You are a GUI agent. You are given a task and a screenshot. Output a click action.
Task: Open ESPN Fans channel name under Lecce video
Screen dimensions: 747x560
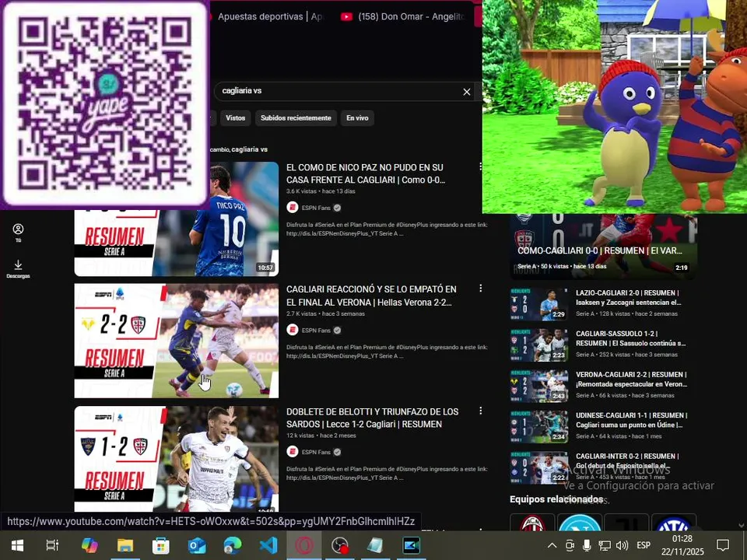[x=317, y=452]
